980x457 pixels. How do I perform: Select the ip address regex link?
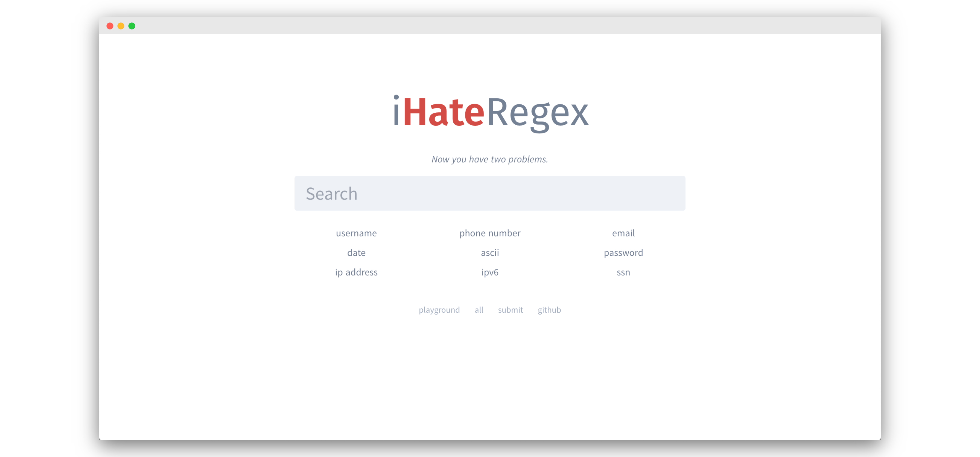pos(356,272)
